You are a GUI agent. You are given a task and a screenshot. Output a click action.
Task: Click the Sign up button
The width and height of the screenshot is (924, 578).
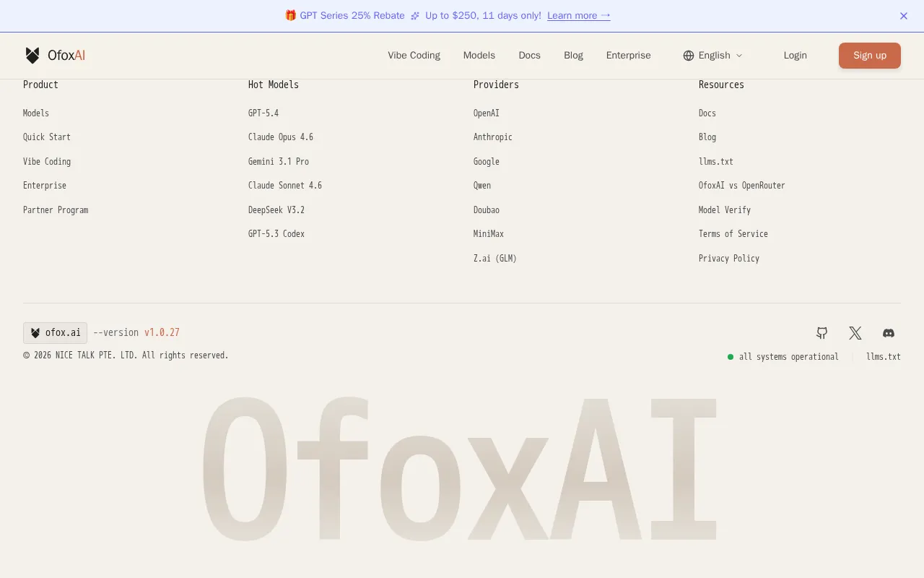[x=870, y=56]
